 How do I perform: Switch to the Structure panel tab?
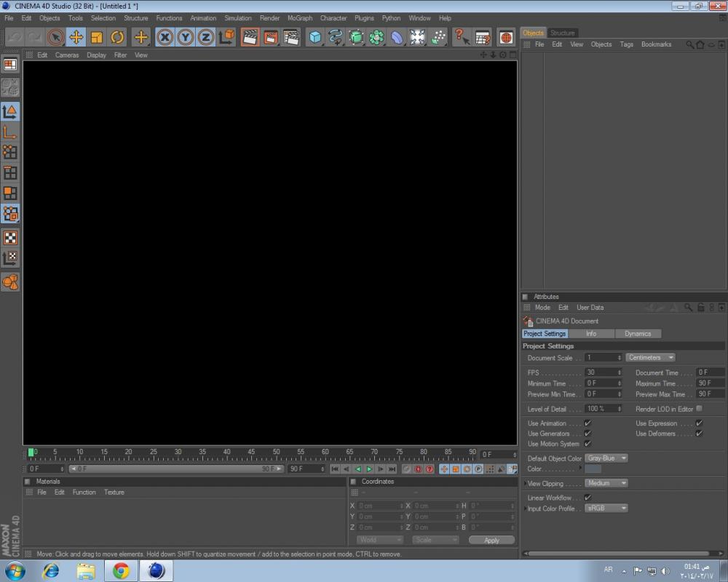(x=562, y=33)
